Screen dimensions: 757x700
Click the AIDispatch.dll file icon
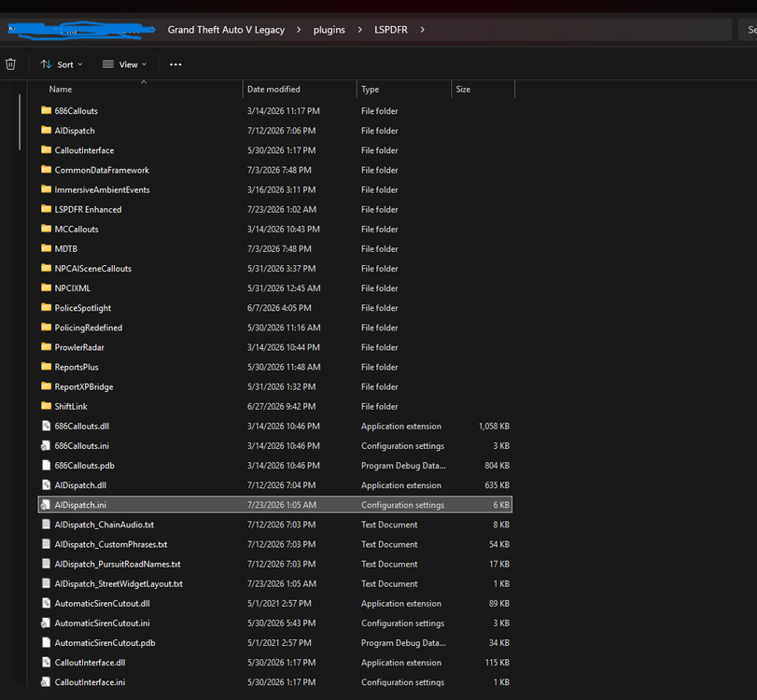pyautogui.click(x=46, y=485)
